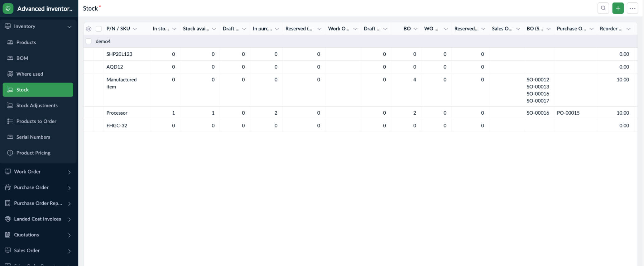This screenshot has height=266, width=644.
Task: Open the PO-00015 purchase order link
Action: click(568, 113)
